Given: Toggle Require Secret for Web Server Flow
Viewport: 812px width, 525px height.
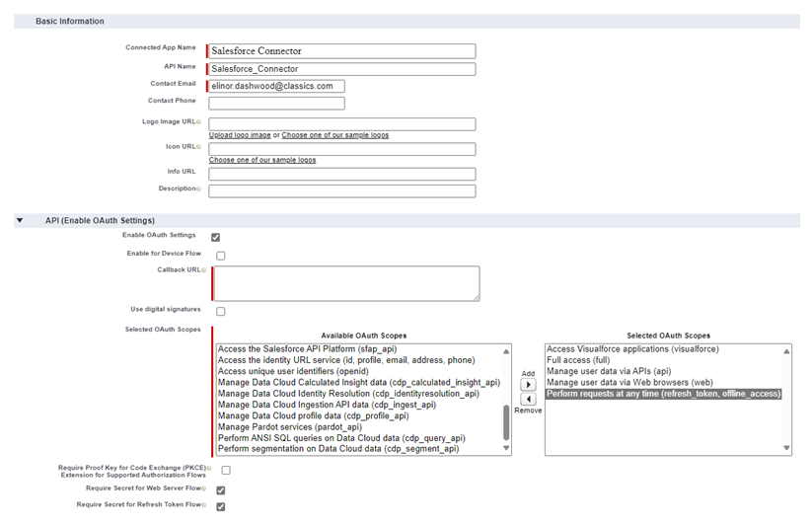Looking at the screenshot, I should click(221, 490).
